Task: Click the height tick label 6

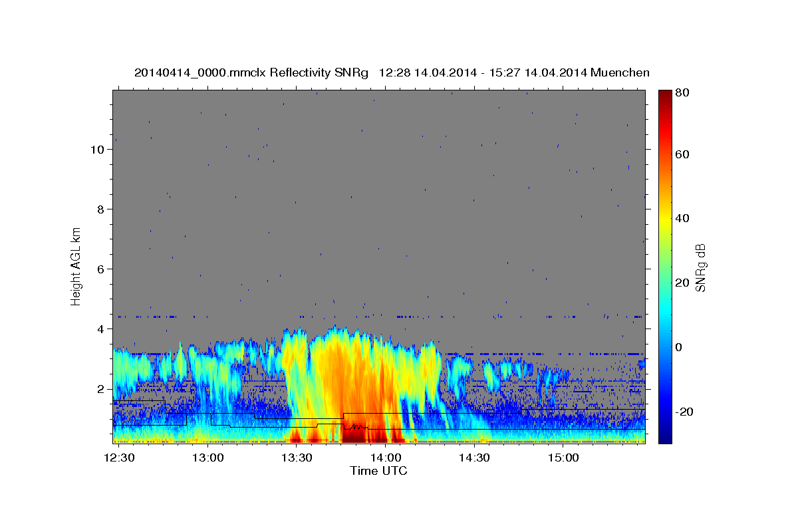Action: (x=100, y=269)
